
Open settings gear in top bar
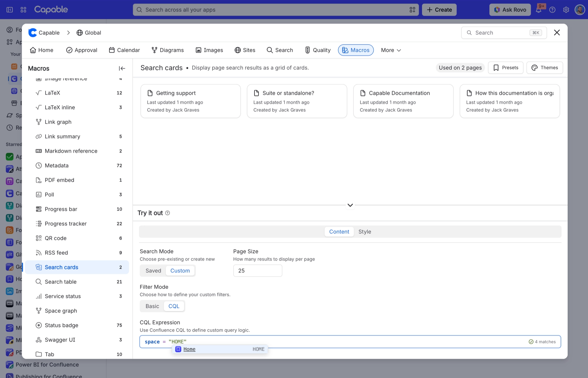click(566, 10)
